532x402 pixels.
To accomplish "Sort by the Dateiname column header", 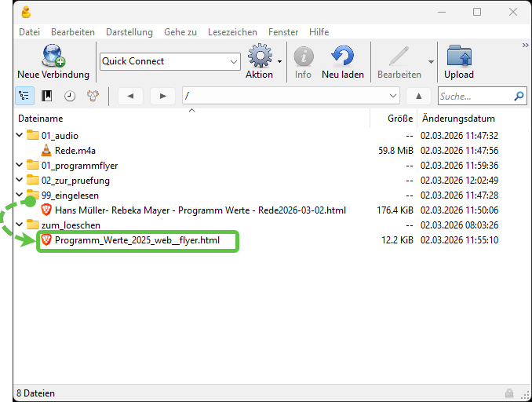I will pyautogui.click(x=41, y=119).
